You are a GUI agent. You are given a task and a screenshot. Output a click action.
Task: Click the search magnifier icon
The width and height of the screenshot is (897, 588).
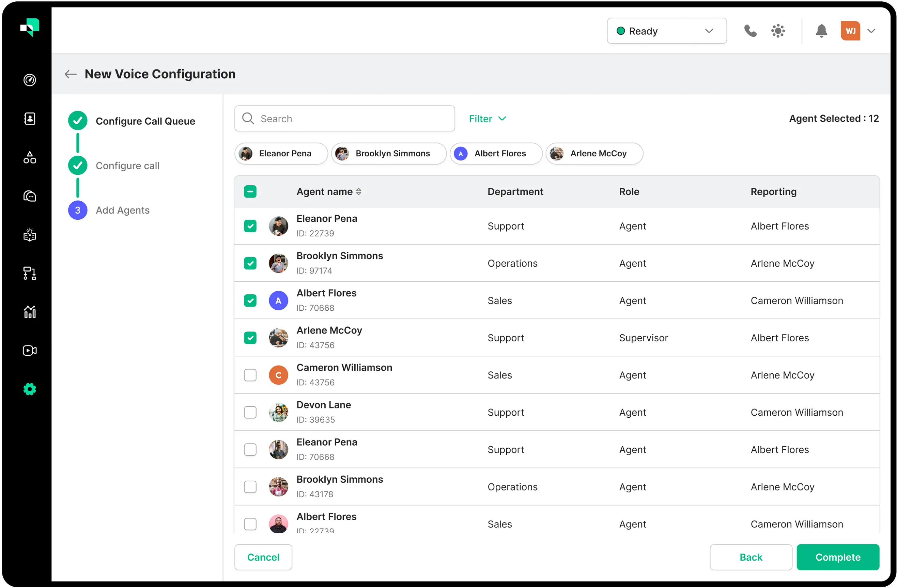(248, 118)
